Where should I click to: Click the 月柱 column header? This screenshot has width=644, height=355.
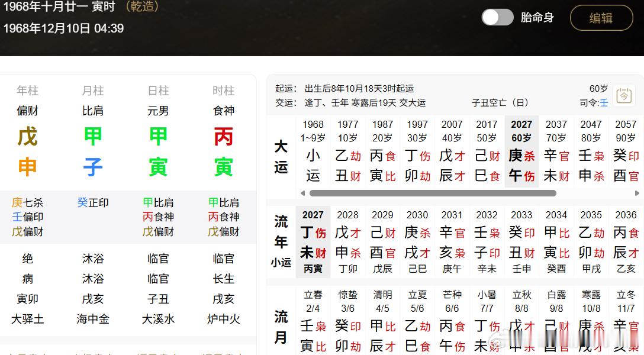[x=93, y=91]
